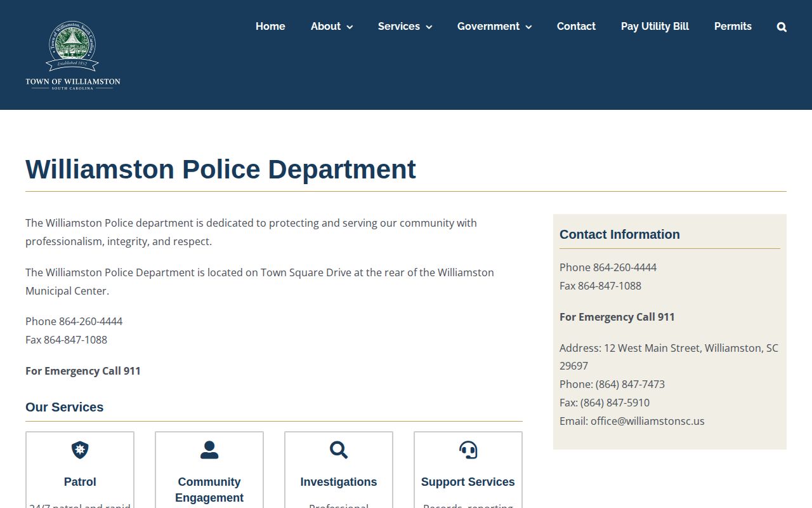The image size is (812, 508).
Task: Select the Community Engagement card title
Action: pos(209,490)
